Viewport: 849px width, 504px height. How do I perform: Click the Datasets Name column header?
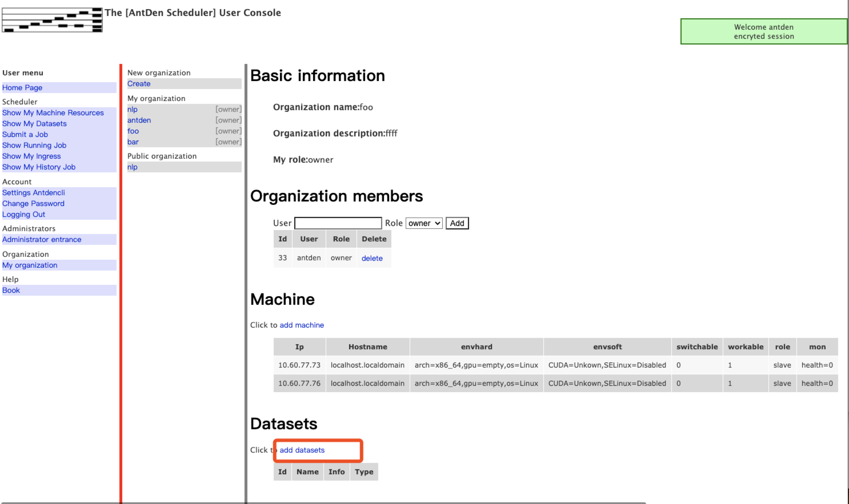coord(308,472)
